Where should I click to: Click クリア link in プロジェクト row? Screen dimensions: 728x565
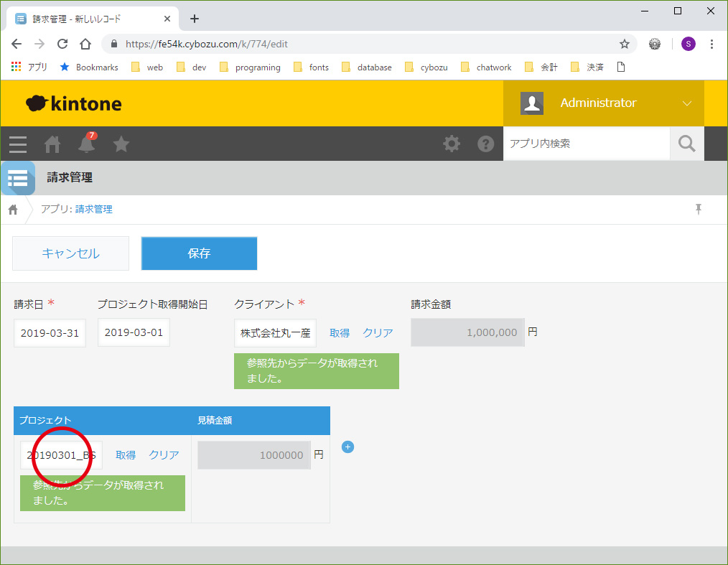(x=164, y=455)
